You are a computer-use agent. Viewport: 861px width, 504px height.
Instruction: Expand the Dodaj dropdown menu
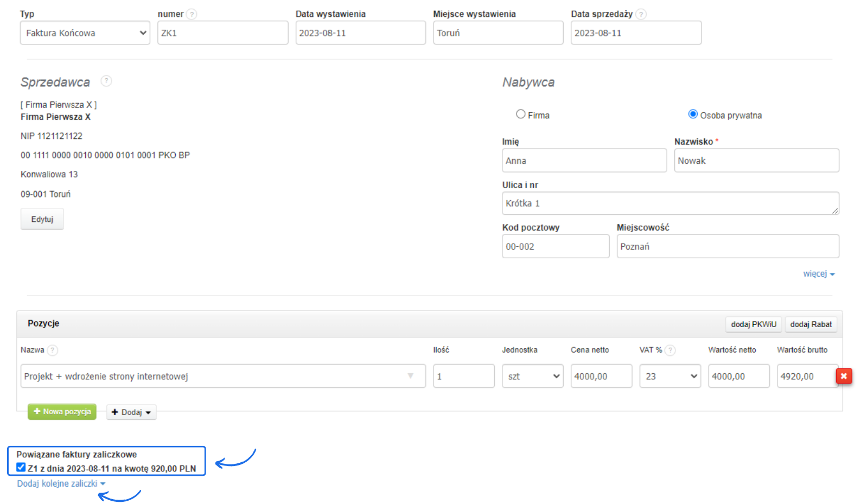point(131,412)
